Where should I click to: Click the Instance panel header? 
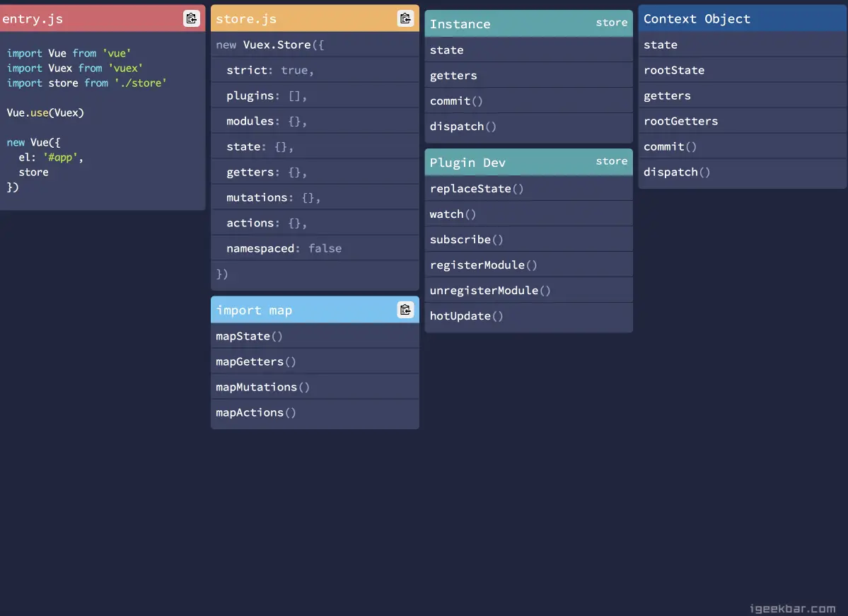(528, 24)
